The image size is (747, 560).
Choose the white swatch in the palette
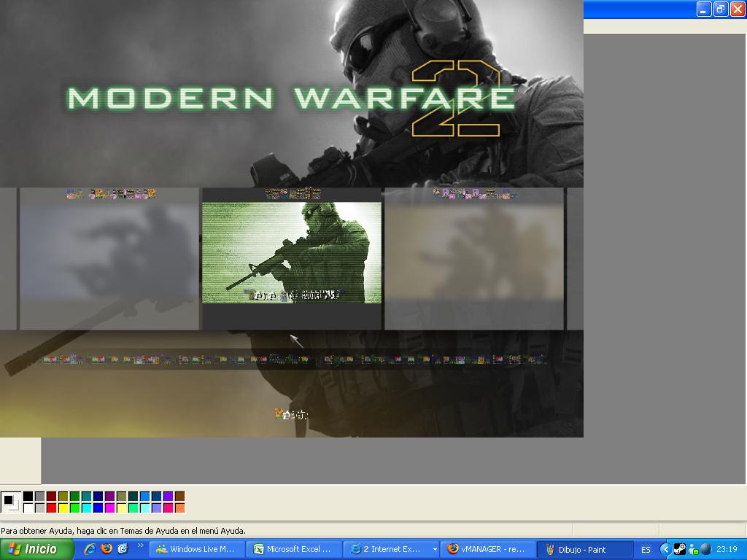click(28, 507)
